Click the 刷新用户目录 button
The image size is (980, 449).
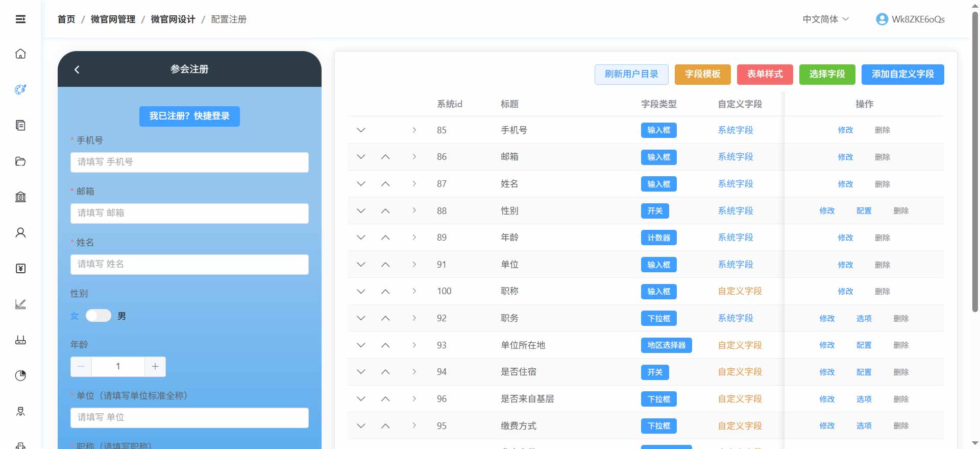click(x=631, y=75)
